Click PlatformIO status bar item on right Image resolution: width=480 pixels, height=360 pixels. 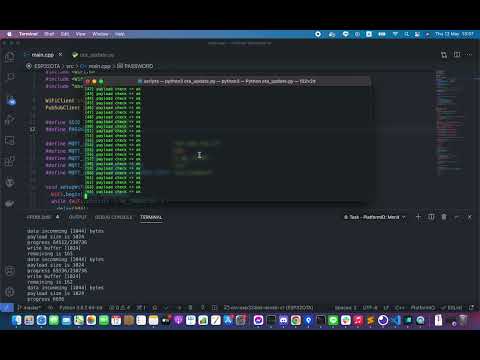pos(423,308)
